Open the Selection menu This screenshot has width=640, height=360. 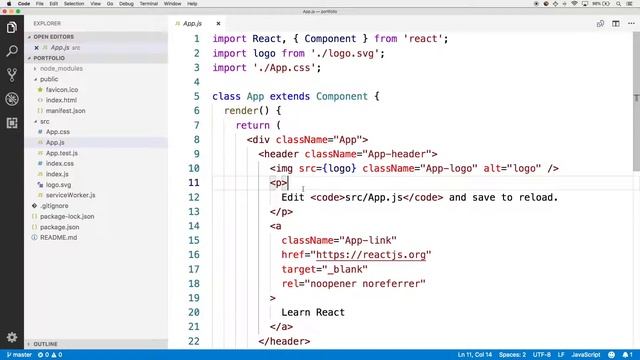74,4
